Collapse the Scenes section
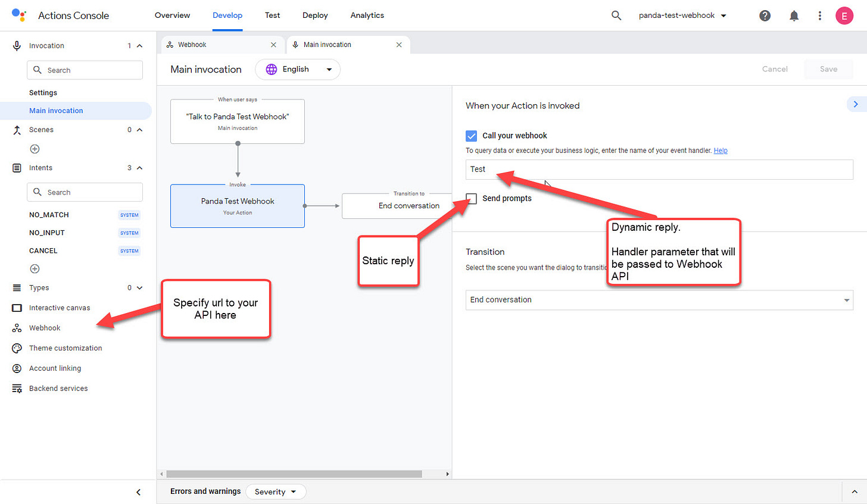 click(x=139, y=130)
